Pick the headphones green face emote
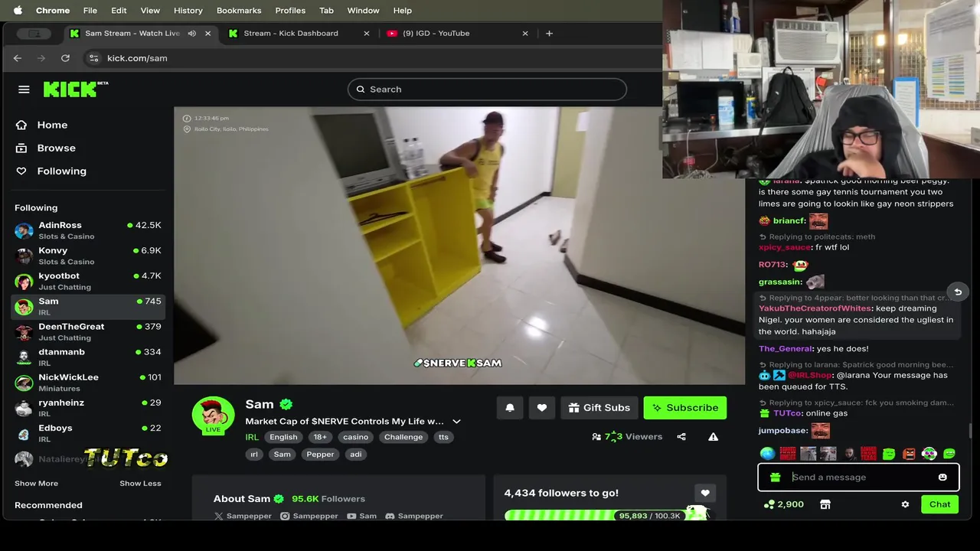The image size is (980, 551). 929,454
